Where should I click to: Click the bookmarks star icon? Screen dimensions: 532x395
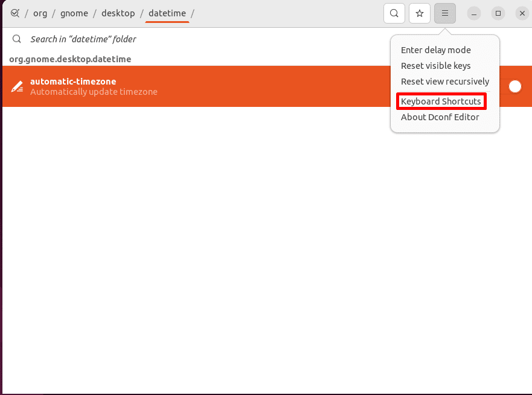419,13
